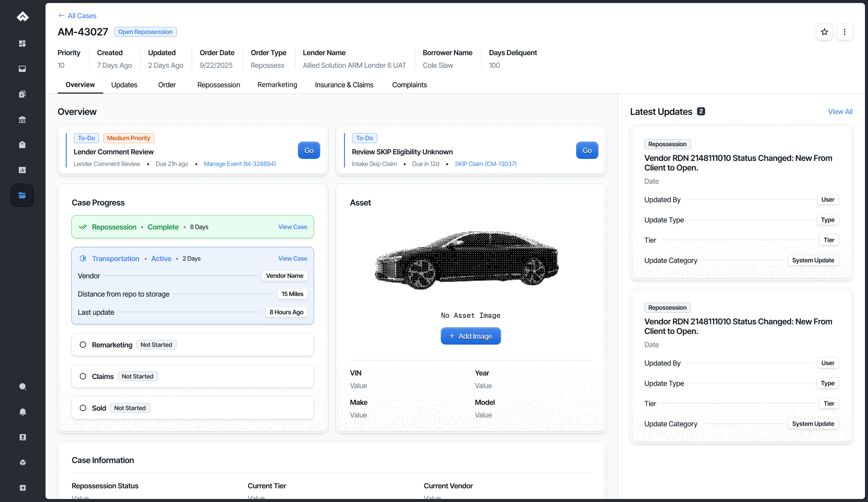Open the three-dot more options menu
This screenshot has height=502, width=868.
pos(844,32)
